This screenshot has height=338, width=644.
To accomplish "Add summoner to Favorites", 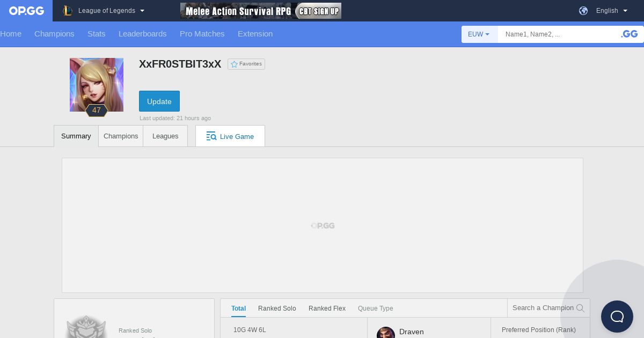I will [x=246, y=64].
